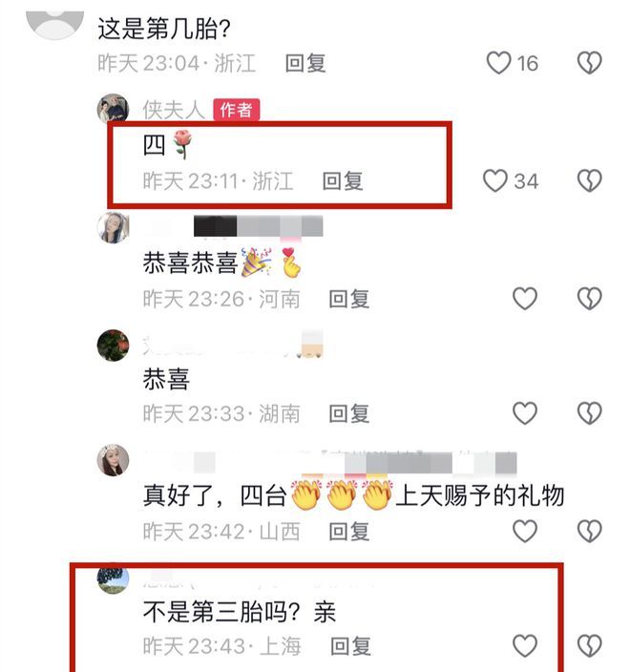Dislike the '这是第几胎?' comment
Viewport: 630px width, 672px height.
(x=589, y=63)
